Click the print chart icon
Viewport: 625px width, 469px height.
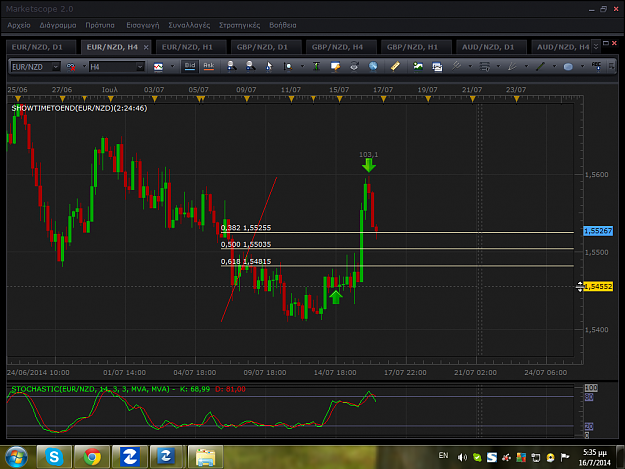437,67
